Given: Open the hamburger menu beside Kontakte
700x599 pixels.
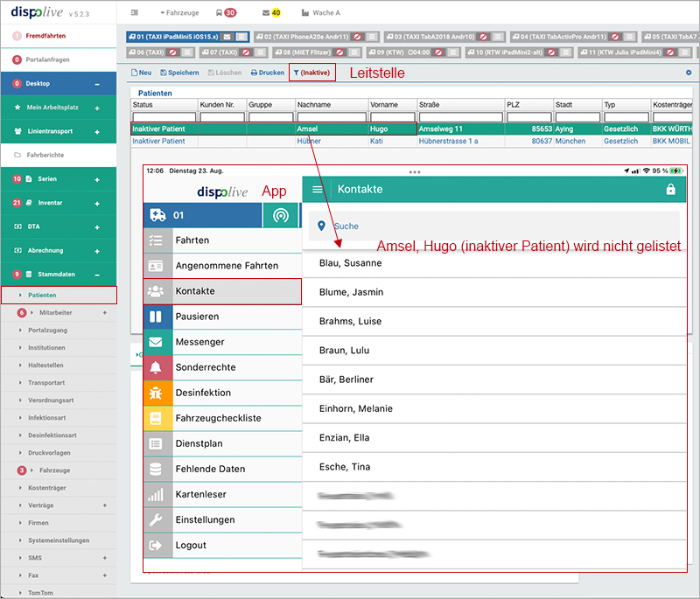Looking at the screenshot, I should click(318, 189).
